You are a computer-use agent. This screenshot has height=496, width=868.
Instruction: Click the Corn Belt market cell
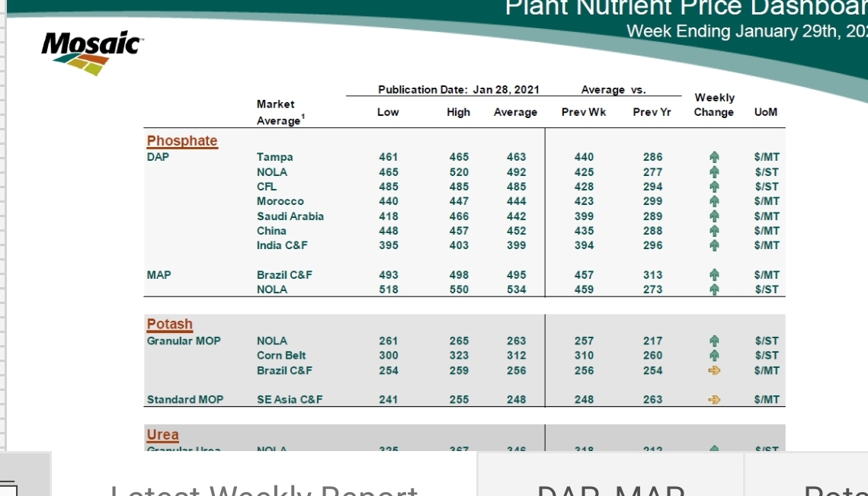[281, 355]
